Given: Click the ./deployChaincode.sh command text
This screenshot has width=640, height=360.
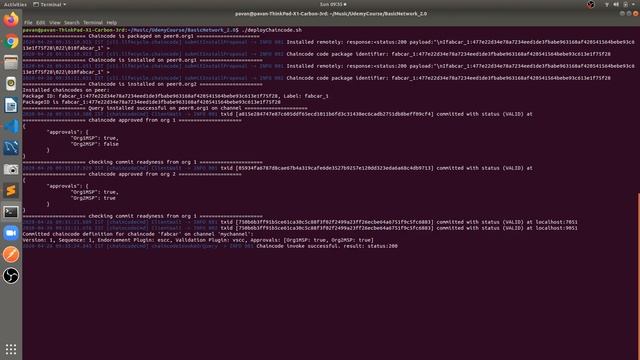Looking at the screenshot, I should point(272,30).
